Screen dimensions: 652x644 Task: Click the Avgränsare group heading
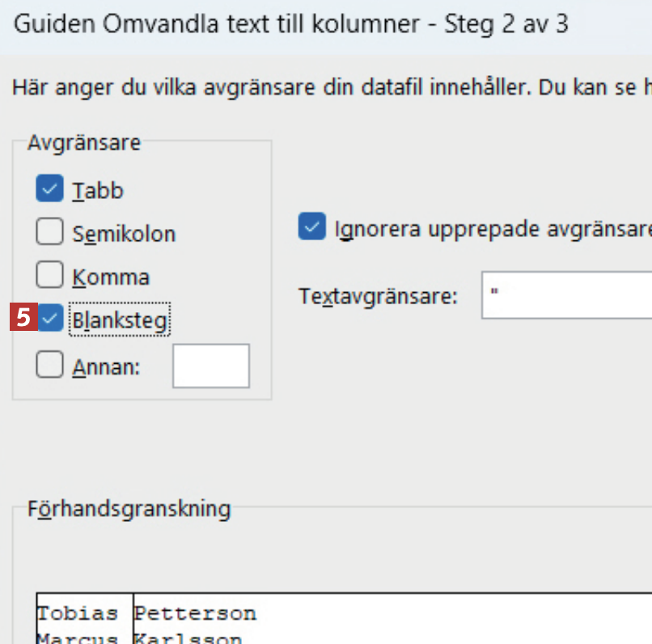(x=84, y=143)
